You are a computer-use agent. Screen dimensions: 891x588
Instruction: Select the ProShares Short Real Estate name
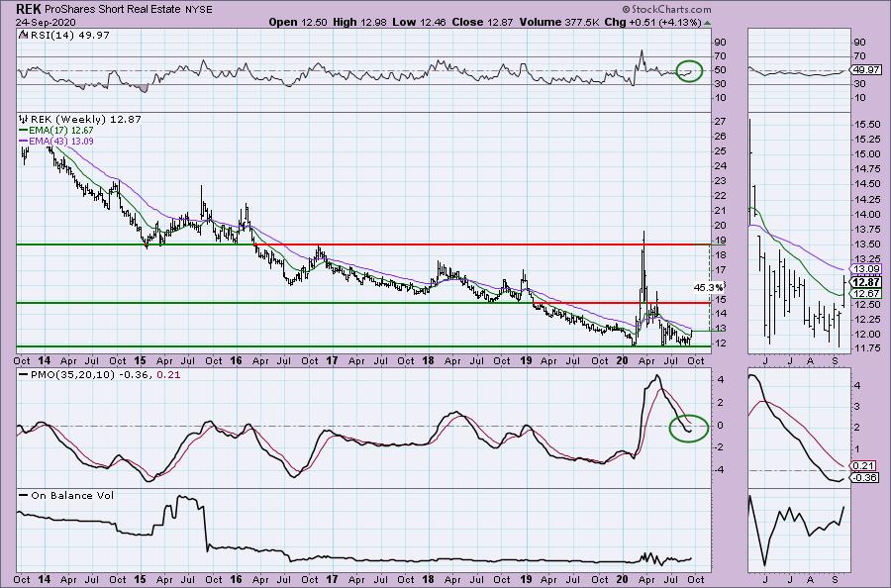pyautogui.click(x=113, y=9)
